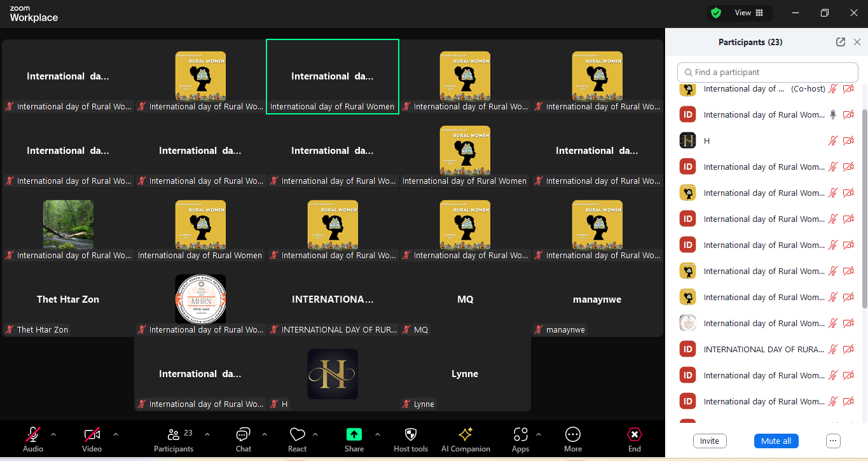Click the Invite button
The image size is (868, 461).
coord(710,441)
